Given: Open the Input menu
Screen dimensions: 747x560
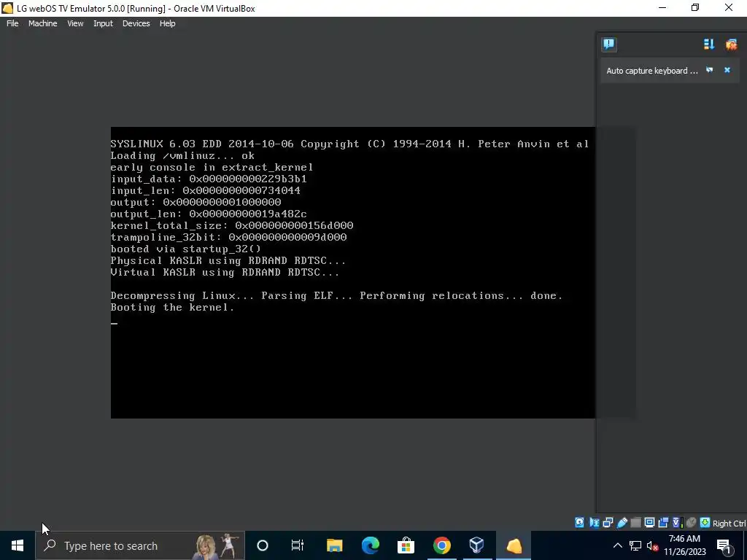Looking at the screenshot, I should click(103, 23).
